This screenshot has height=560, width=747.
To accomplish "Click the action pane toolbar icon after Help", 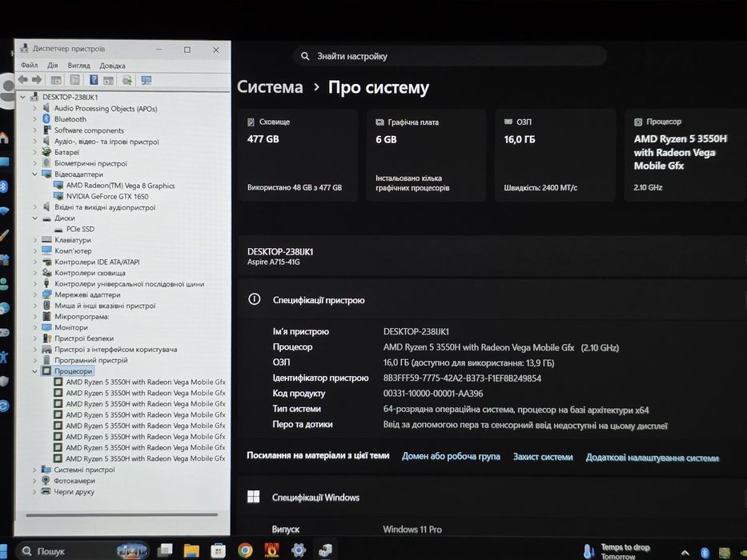I will pos(109,80).
